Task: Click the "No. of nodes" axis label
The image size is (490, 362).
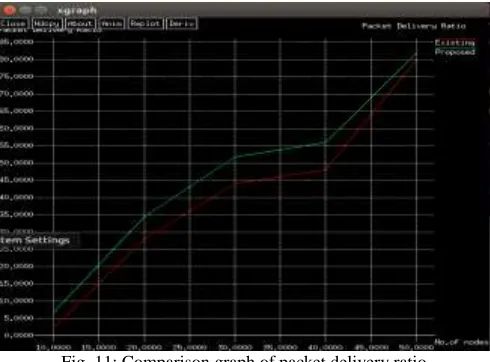Action: tap(461, 342)
